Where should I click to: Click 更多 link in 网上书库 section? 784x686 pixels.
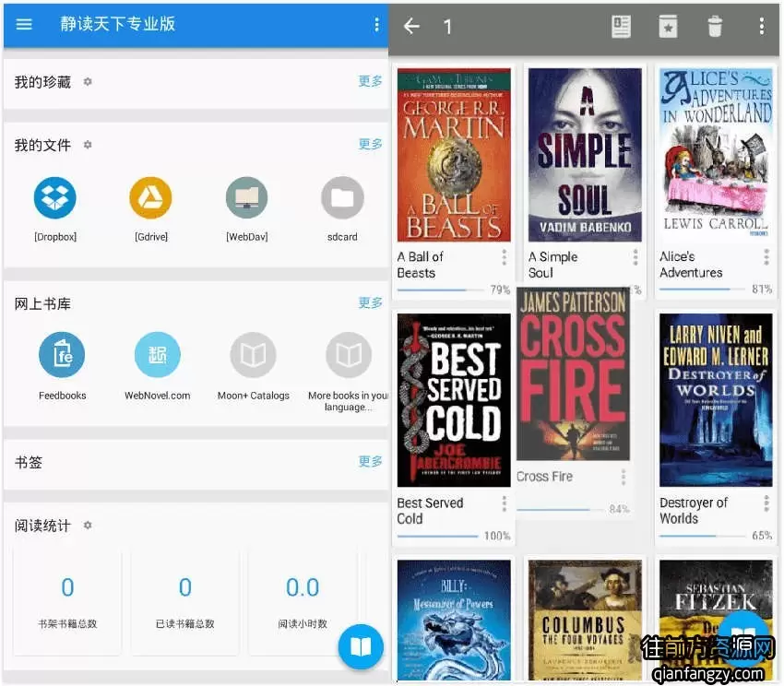(370, 302)
